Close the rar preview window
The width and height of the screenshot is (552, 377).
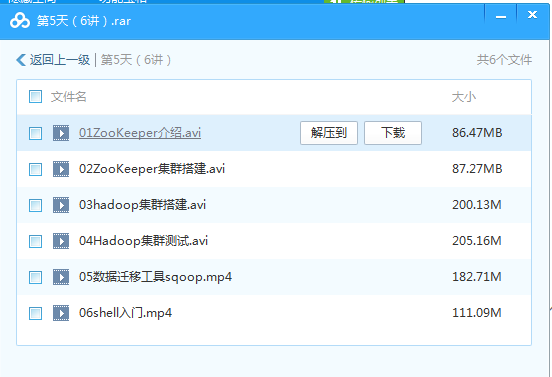click(x=532, y=15)
